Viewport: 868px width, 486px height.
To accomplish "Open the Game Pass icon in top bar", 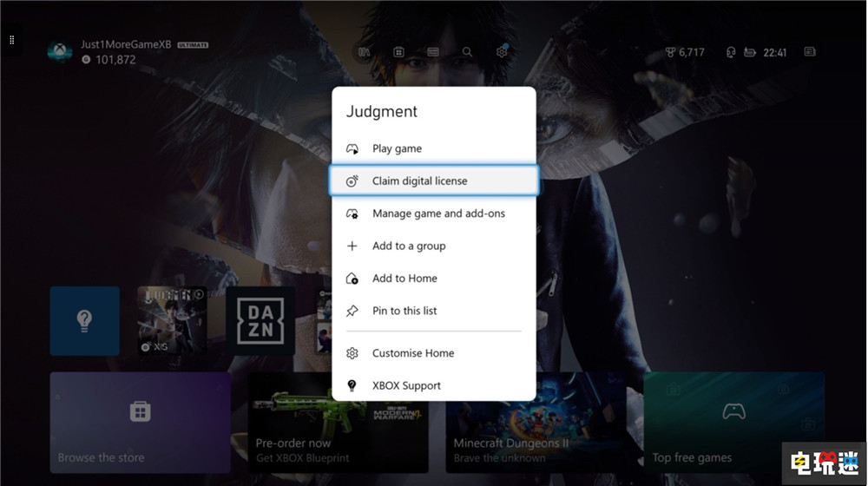I will coord(433,52).
